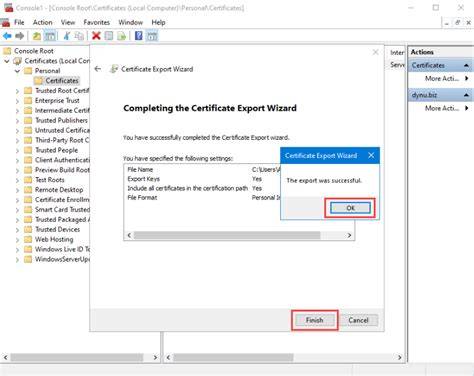
Task: Click the red X Delete toolbar icon
Action: (96, 36)
